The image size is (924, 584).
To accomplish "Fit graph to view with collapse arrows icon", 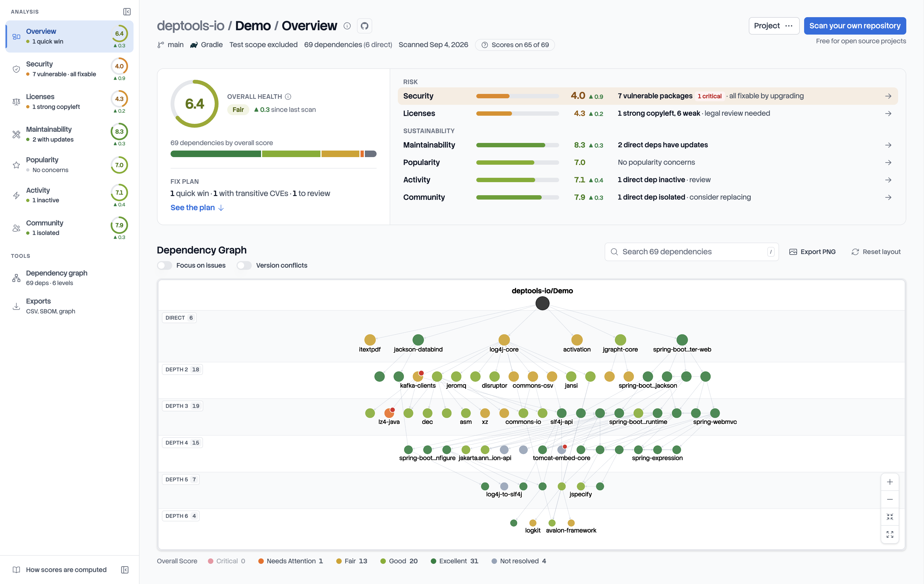I will click(889, 517).
